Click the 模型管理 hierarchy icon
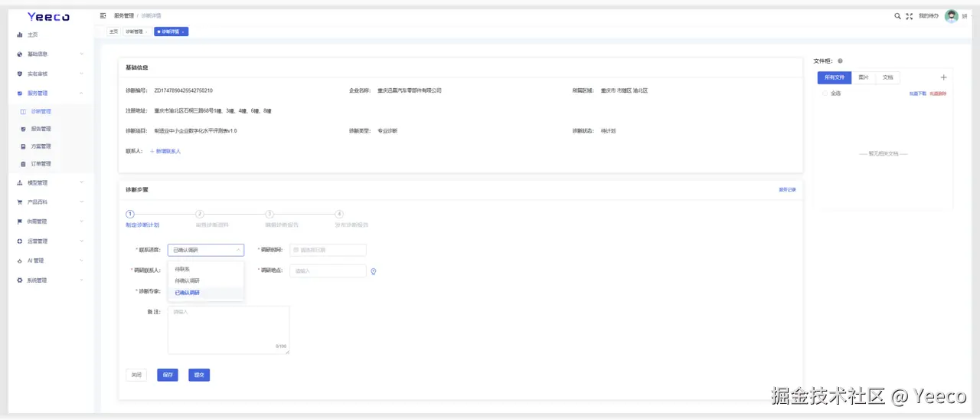Viewport: 980px width, 420px height. (20, 182)
